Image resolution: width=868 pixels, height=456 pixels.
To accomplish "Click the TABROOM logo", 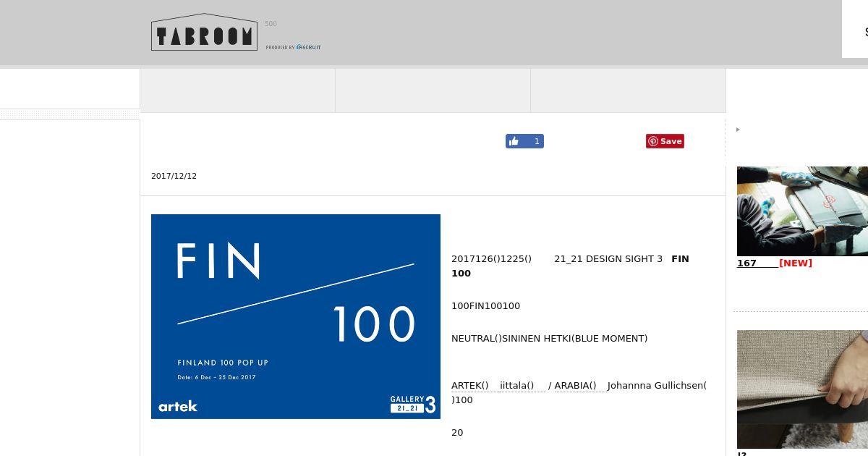I will point(204,32).
